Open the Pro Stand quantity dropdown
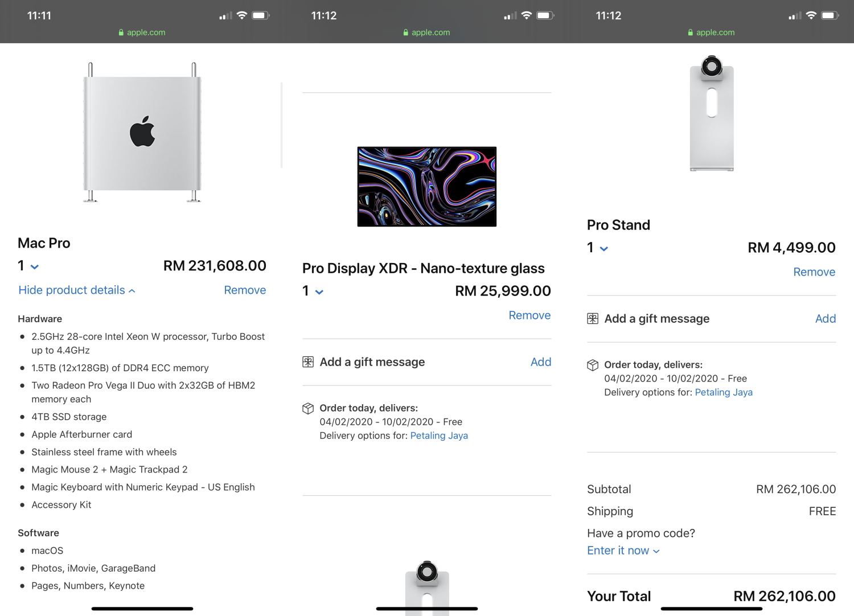 [598, 248]
